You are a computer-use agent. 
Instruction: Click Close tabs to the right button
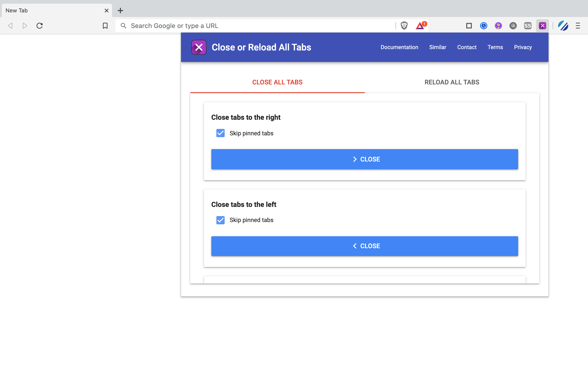(x=365, y=159)
